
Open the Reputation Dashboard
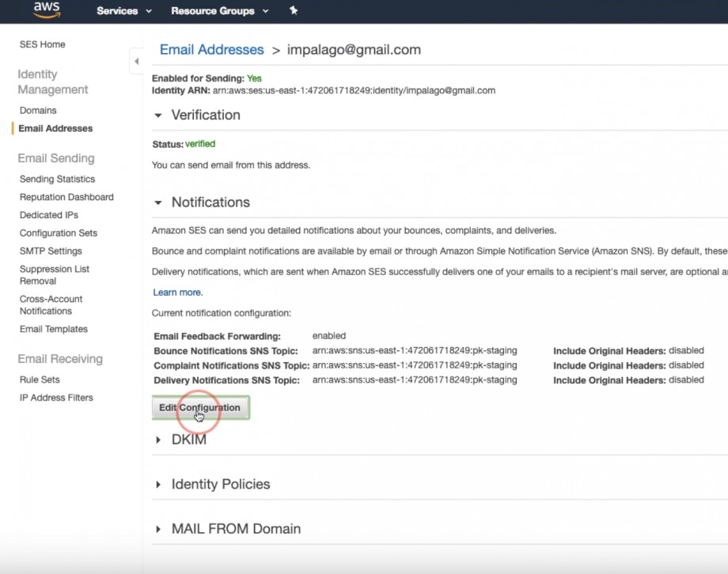tap(66, 198)
